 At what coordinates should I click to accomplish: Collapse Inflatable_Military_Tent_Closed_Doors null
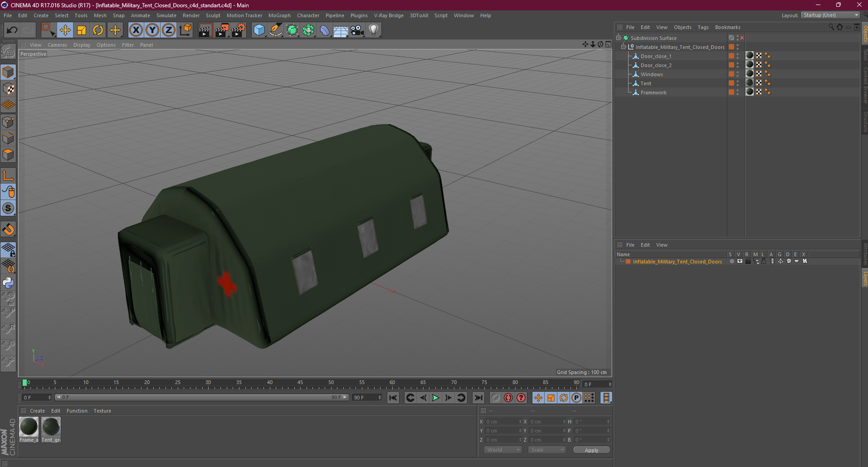tap(624, 47)
